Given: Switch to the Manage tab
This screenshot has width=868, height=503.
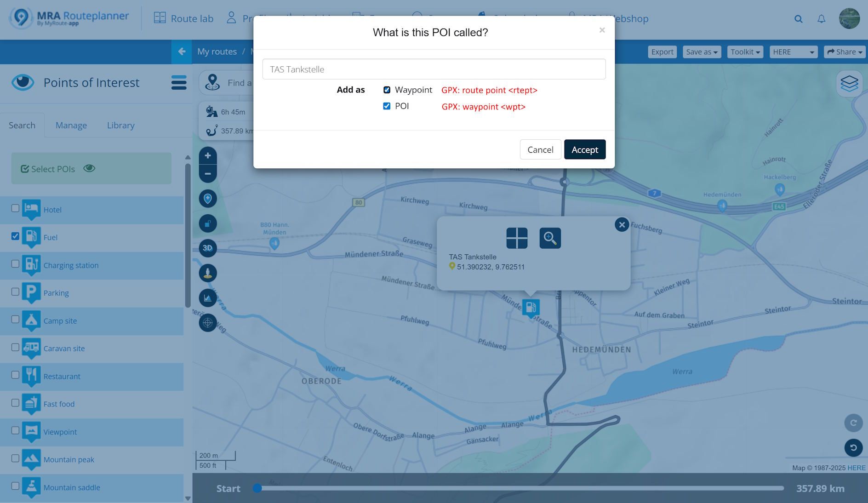Looking at the screenshot, I should [x=71, y=125].
